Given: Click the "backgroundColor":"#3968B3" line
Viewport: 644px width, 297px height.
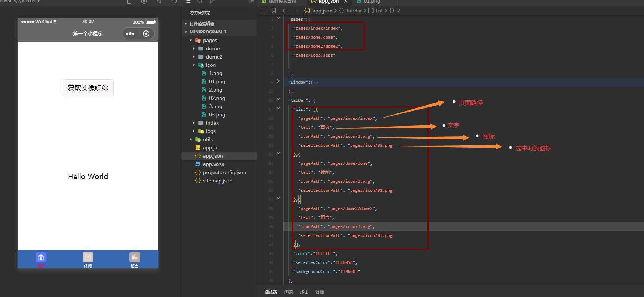Looking at the screenshot, I should tap(327, 271).
